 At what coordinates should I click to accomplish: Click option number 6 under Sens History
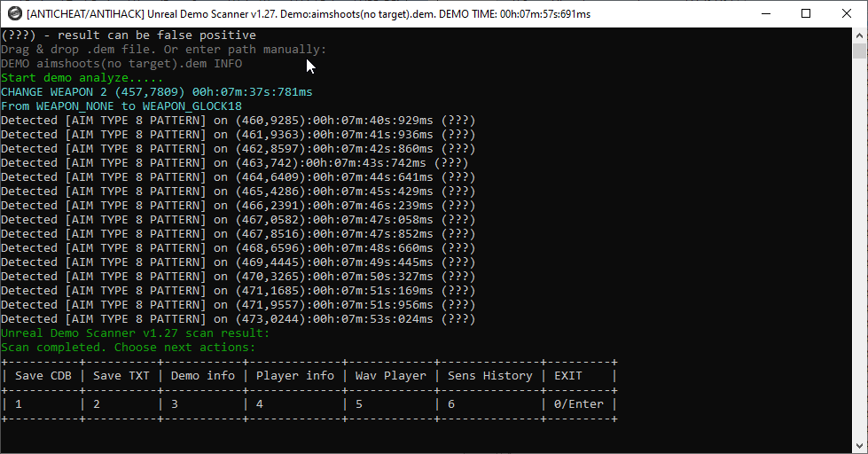click(x=451, y=404)
